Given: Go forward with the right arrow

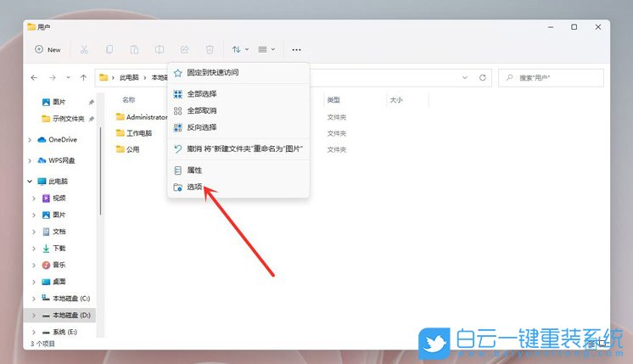Looking at the screenshot, I should coord(52,77).
